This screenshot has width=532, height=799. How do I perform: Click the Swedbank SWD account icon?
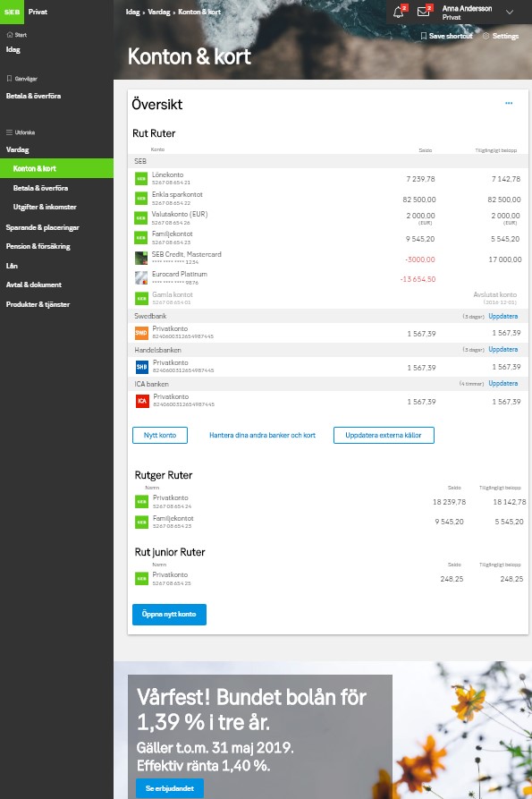click(141, 333)
